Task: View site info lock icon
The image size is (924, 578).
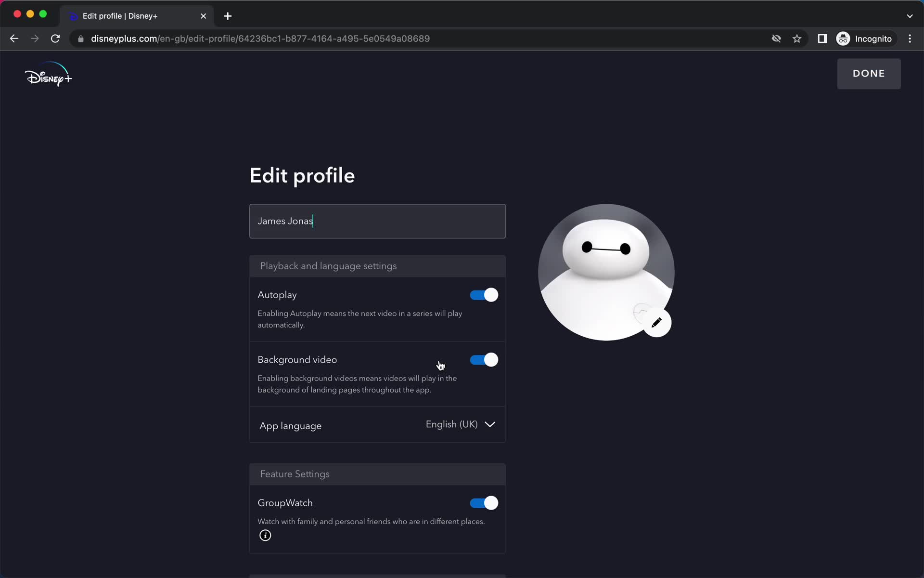Action: pyautogui.click(x=81, y=39)
